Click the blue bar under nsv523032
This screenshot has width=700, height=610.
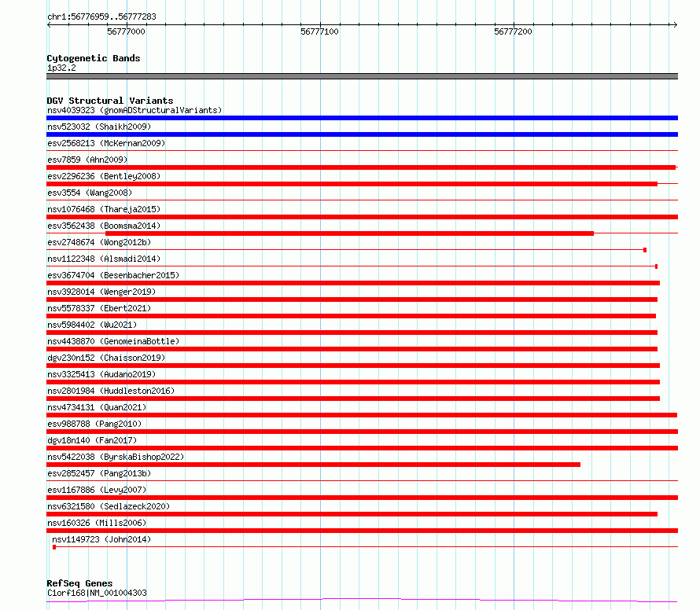coord(362,134)
